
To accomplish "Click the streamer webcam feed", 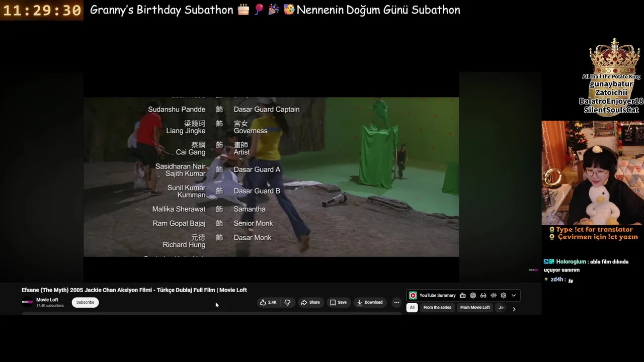I will (593, 172).
